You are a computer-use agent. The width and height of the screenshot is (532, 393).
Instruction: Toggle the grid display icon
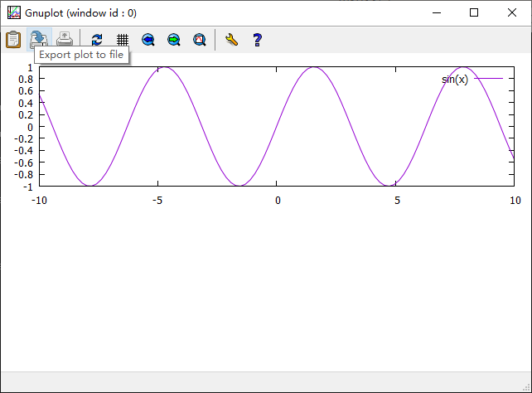(123, 40)
